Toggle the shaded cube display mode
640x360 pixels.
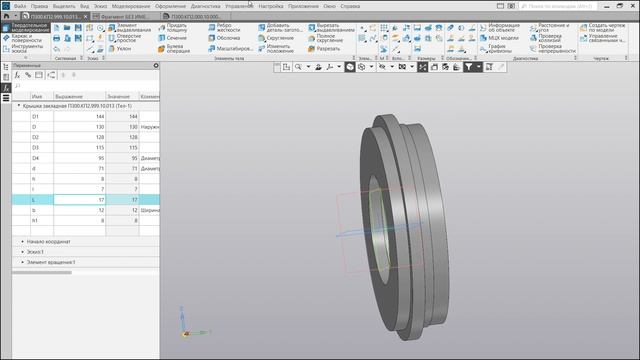click(x=350, y=67)
